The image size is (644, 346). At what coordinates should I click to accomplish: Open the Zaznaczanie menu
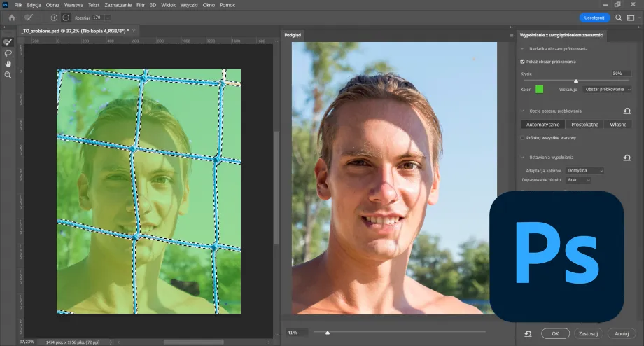117,5
